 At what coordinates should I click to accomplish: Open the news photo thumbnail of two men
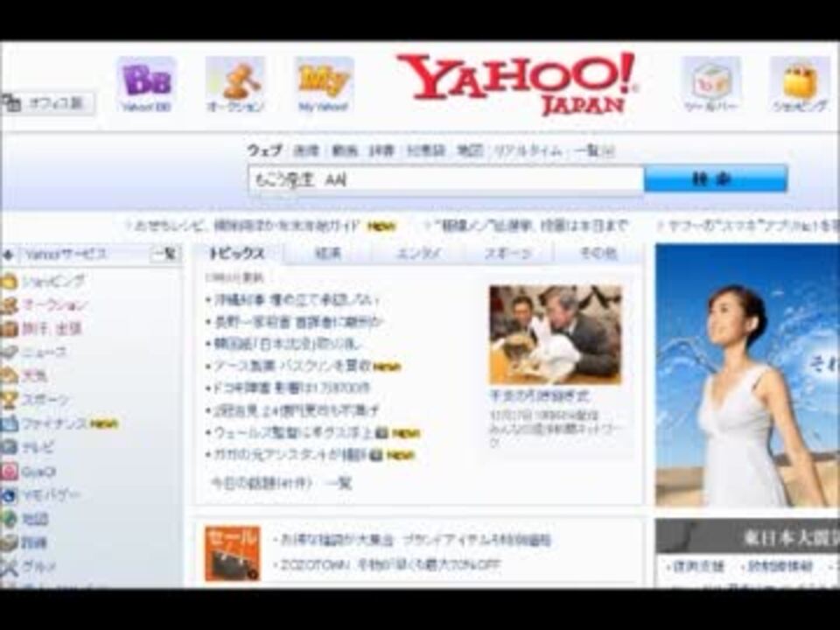click(x=556, y=334)
